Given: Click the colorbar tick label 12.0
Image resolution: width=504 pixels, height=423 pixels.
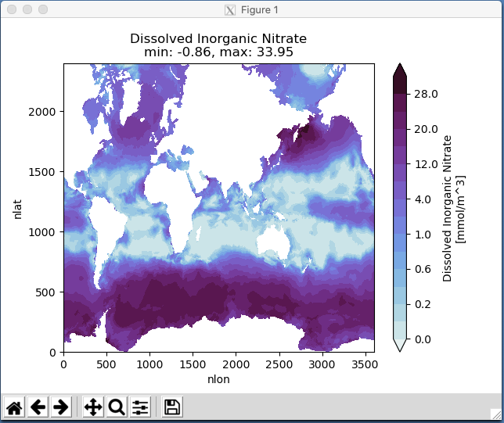Looking at the screenshot, I should 427,164.
